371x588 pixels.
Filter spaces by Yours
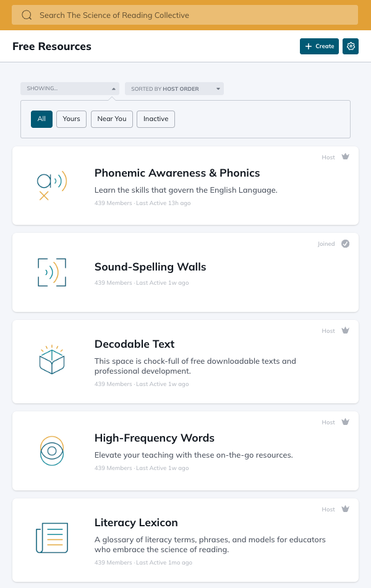coord(71,119)
